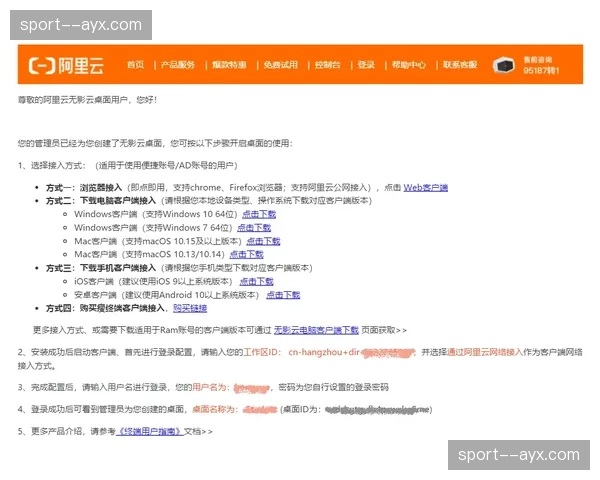Click the 方式四：购买瘦终端客户端接入 heading
600x480 pixels.
105,309
